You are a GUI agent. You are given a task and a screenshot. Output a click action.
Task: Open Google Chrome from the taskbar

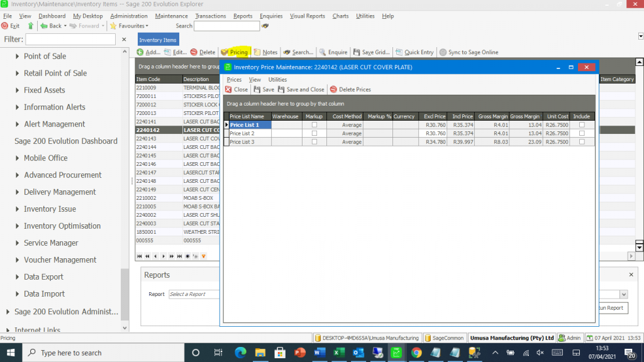(416, 353)
